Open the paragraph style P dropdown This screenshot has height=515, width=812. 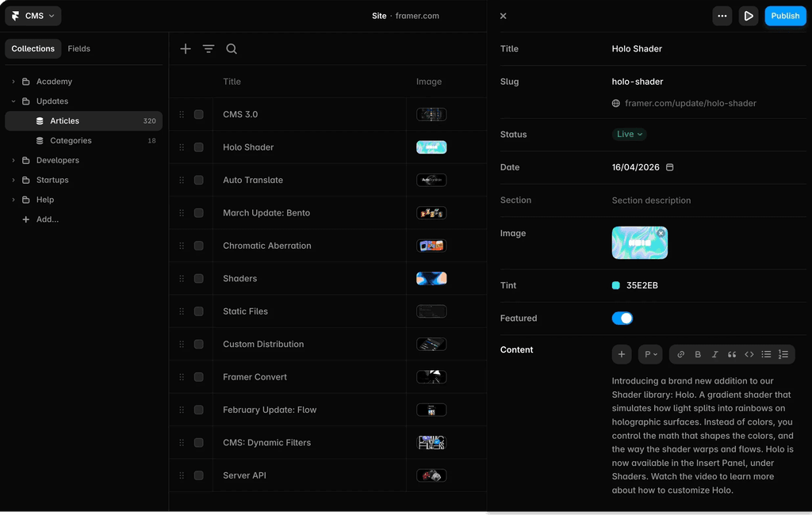(650, 354)
